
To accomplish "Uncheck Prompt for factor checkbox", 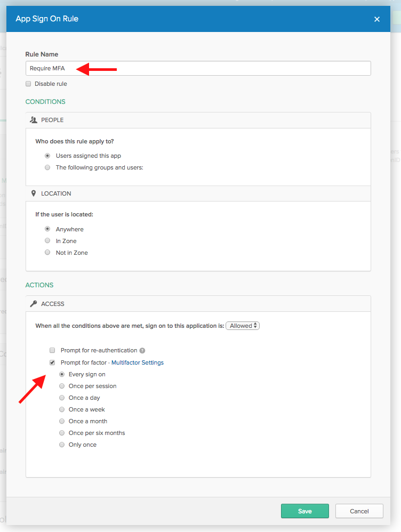I will pyautogui.click(x=52, y=362).
